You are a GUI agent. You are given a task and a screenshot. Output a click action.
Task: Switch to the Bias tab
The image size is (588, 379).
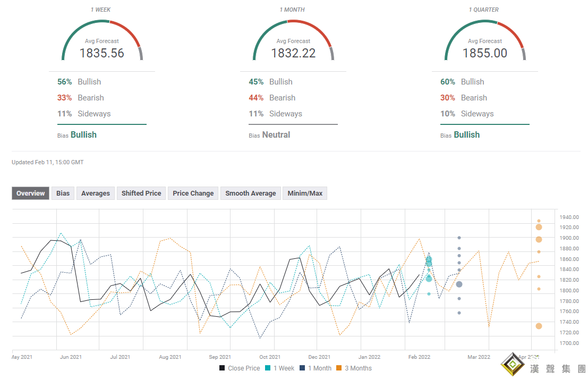(x=63, y=193)
